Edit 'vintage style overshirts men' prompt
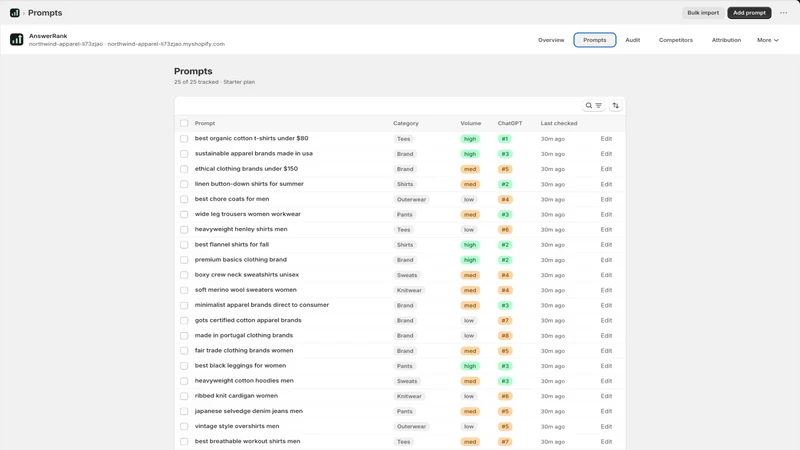Viewport: 800px width, 450px height. pyautogui.click(x=606, y=427)
